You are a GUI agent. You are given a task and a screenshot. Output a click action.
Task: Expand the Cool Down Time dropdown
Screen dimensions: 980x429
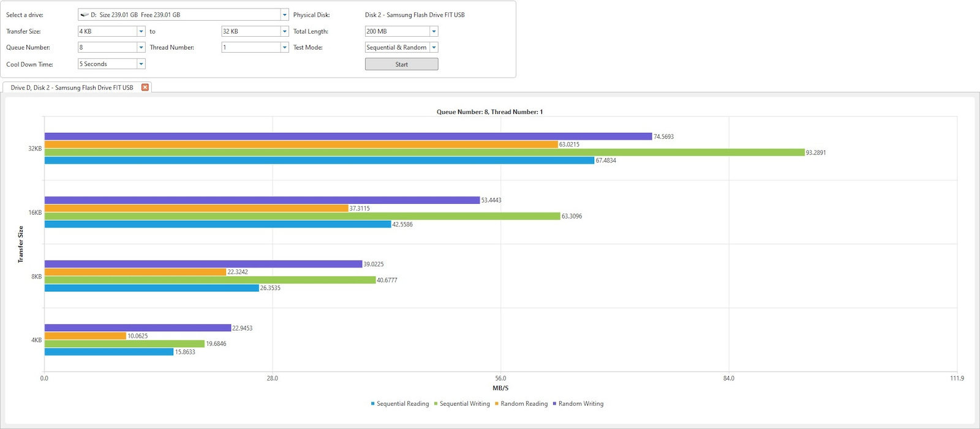tap(141, 64)
